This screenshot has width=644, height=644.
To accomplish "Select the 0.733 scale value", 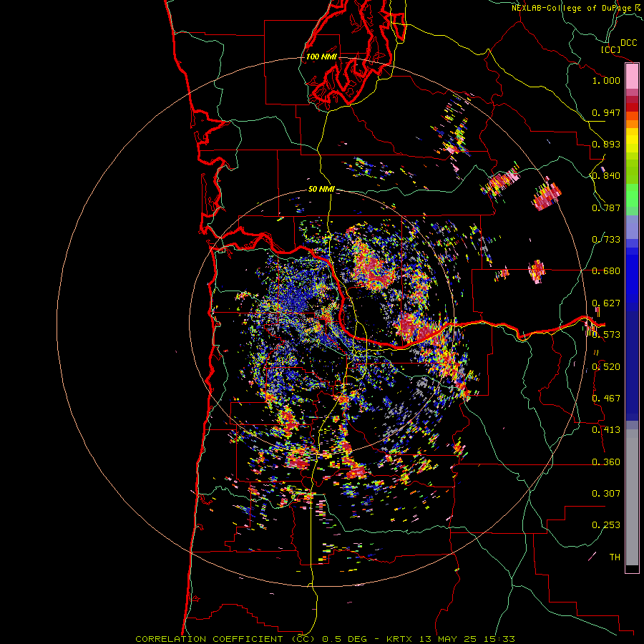I will [606, 240].
